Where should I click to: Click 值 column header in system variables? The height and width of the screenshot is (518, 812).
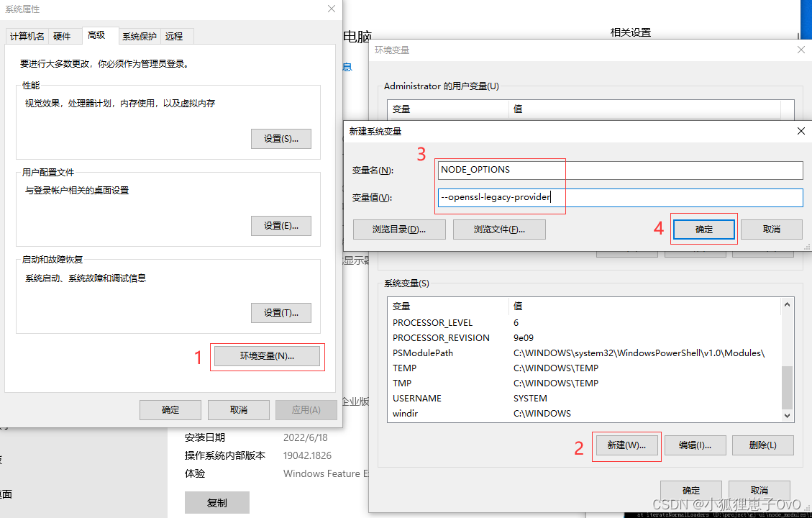point(644,306)
